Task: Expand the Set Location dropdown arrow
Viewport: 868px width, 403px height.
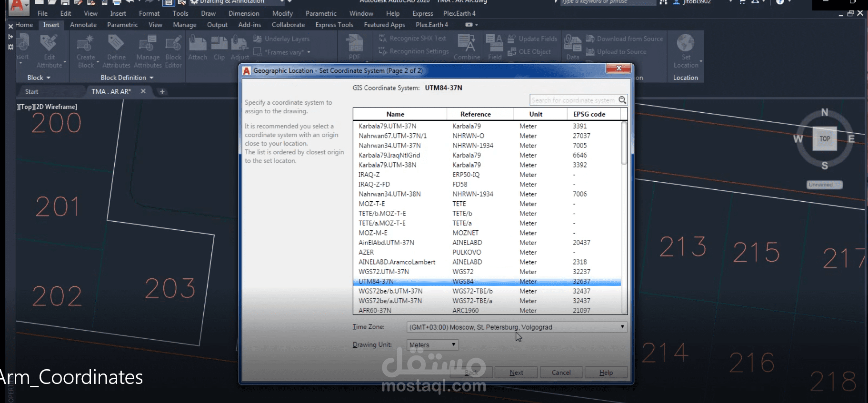Action: pos(701,62)
